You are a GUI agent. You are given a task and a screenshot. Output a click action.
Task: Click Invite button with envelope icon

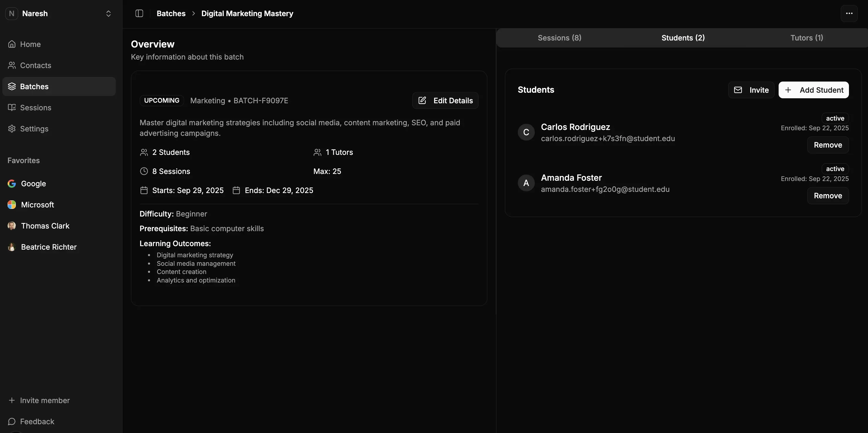(751, 90)
